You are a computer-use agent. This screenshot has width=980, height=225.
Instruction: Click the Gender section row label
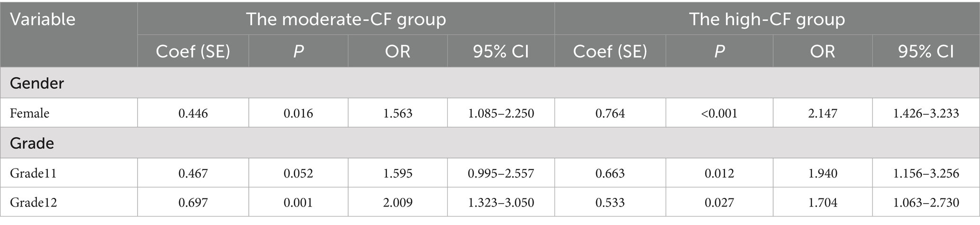[x=37, y=84]
